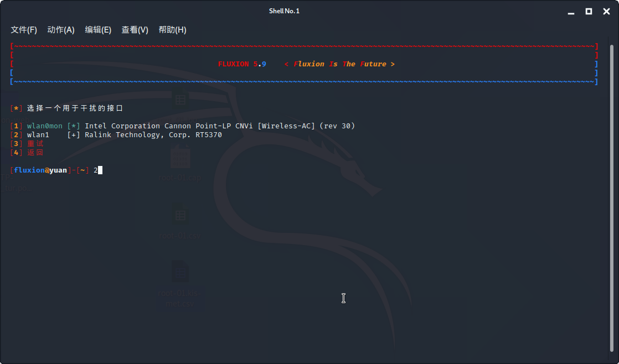
Task: Close the Shell No. 1 window
Action: [607, 12]
